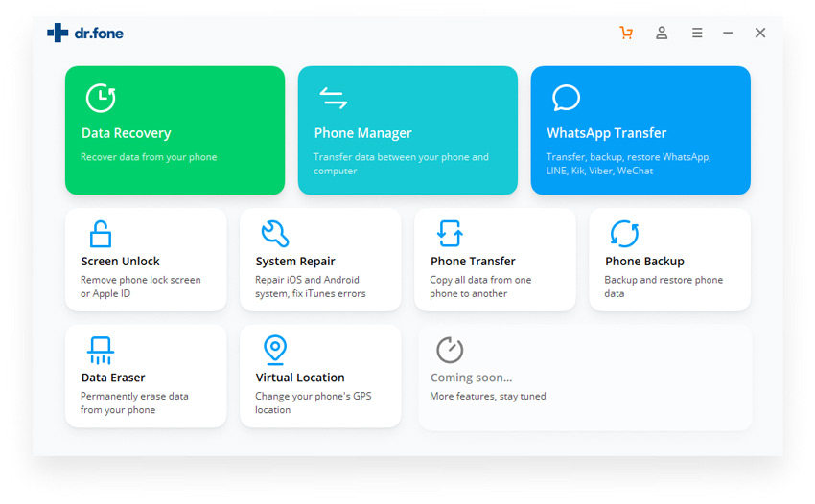Open the user account icon
Image resolution: width=815 pixels, height=504 pixels.
pyautogui.click(x=662, y=34)
